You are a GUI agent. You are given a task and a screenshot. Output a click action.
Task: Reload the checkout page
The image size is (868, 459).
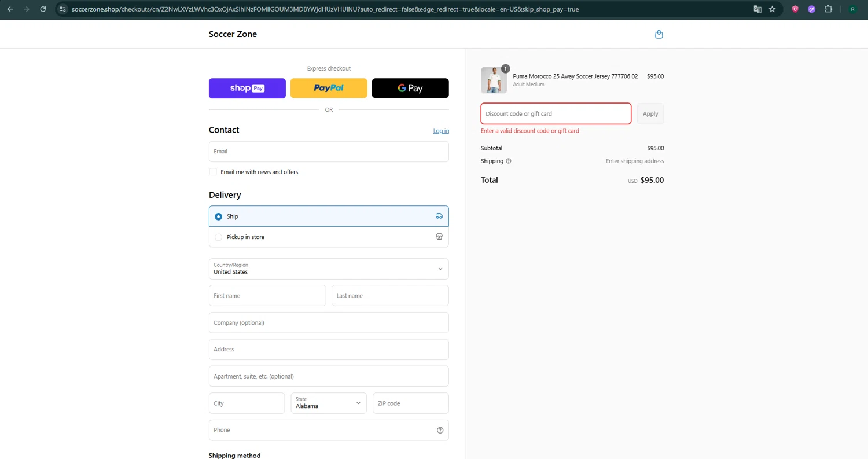[x=43, y=9]
